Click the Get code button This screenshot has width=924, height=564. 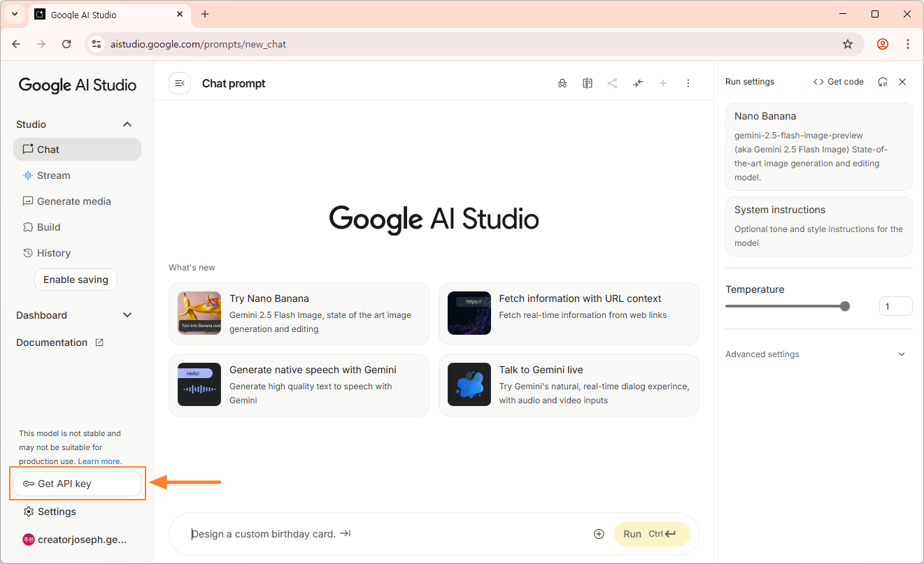839,82
